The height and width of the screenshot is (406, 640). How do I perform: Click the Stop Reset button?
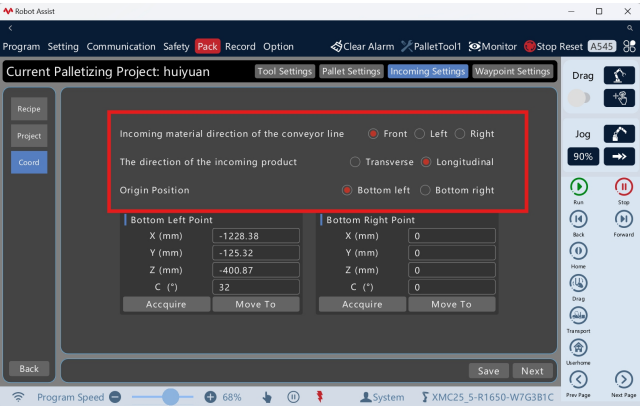coord(553,47)
